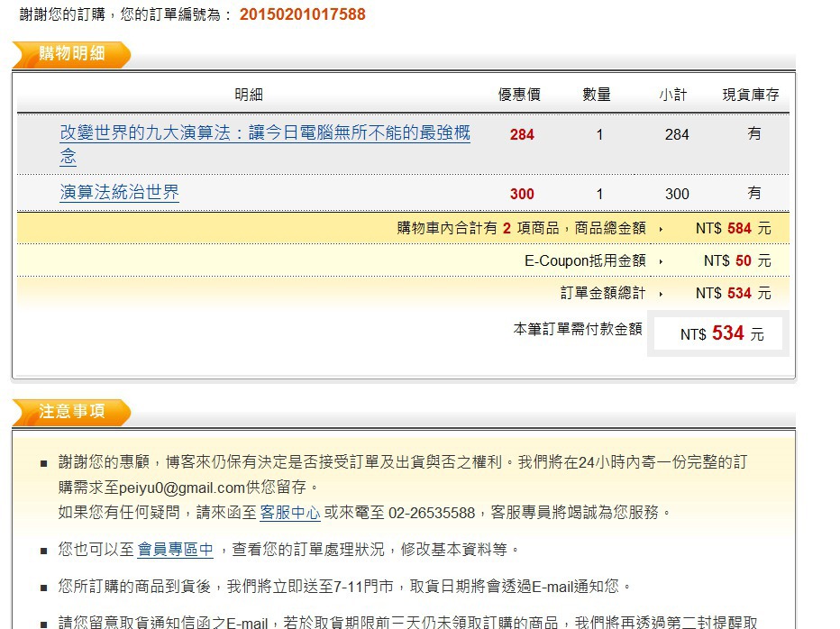Screen dimensions: 840x629
Task: Click the 注意事項 section header
Action: (x=72, y=412)
